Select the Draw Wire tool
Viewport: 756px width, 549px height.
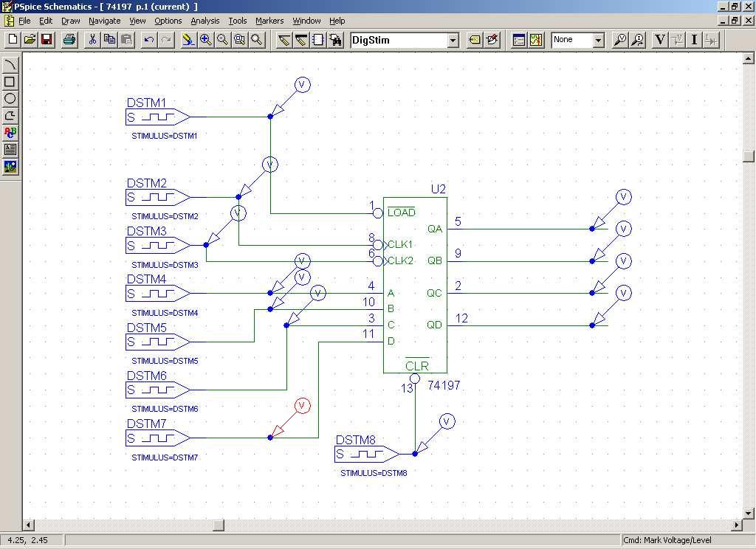(x=284, y=40)
